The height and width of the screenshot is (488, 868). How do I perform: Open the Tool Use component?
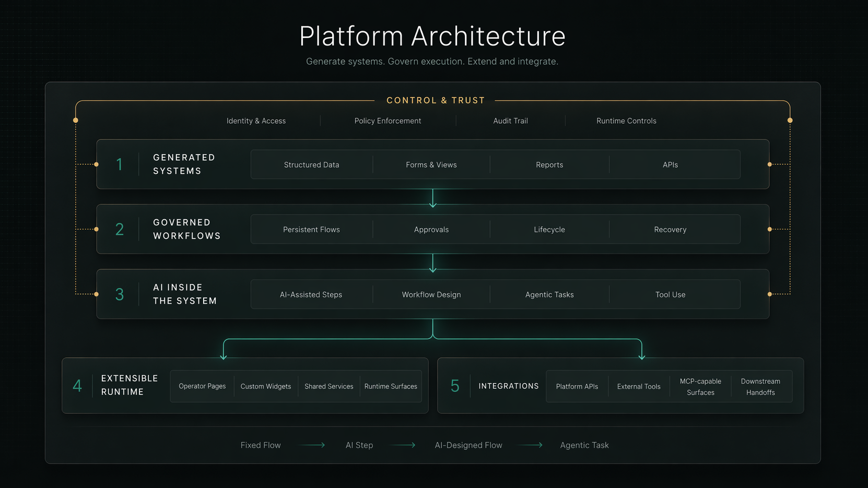point(670,294)
